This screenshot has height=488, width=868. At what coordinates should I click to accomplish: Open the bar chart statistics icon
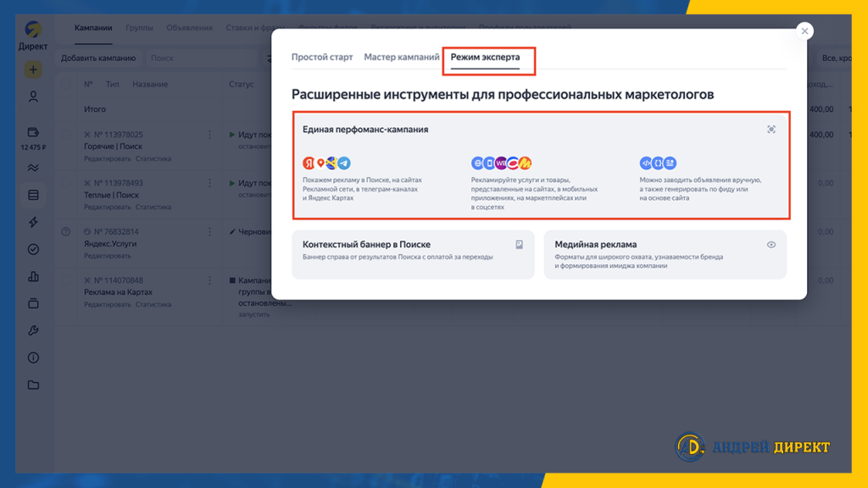coord(33,276)
